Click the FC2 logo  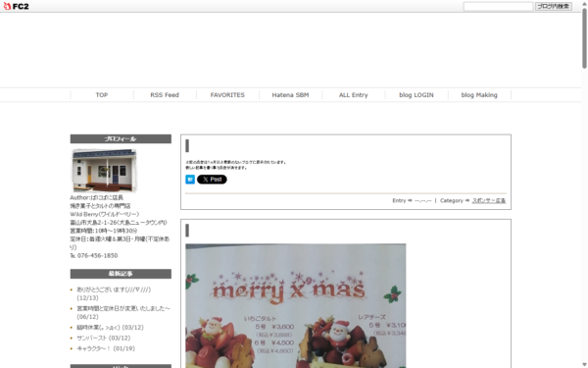pyautogui.click(x=16, y=6)
